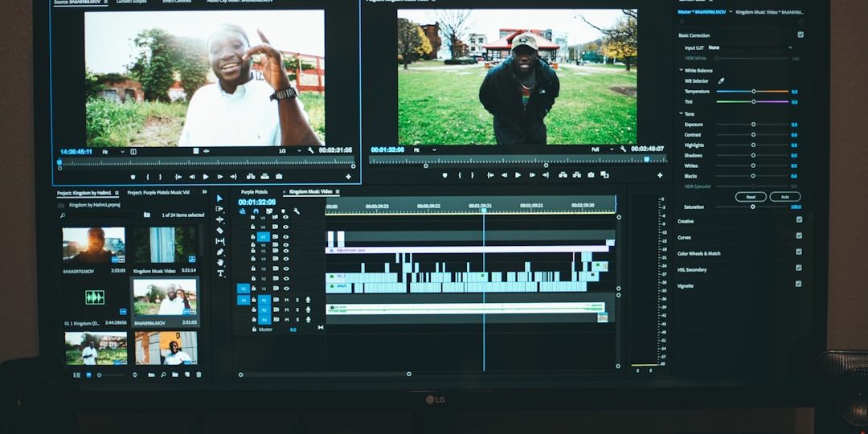Collapse the White Balance section
The image size is (868, 434).
(682, 71)
